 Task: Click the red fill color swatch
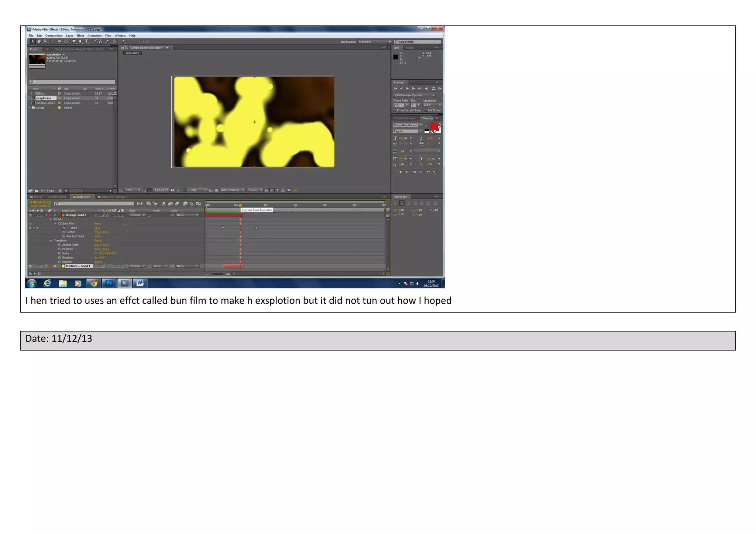pos(434,127)
